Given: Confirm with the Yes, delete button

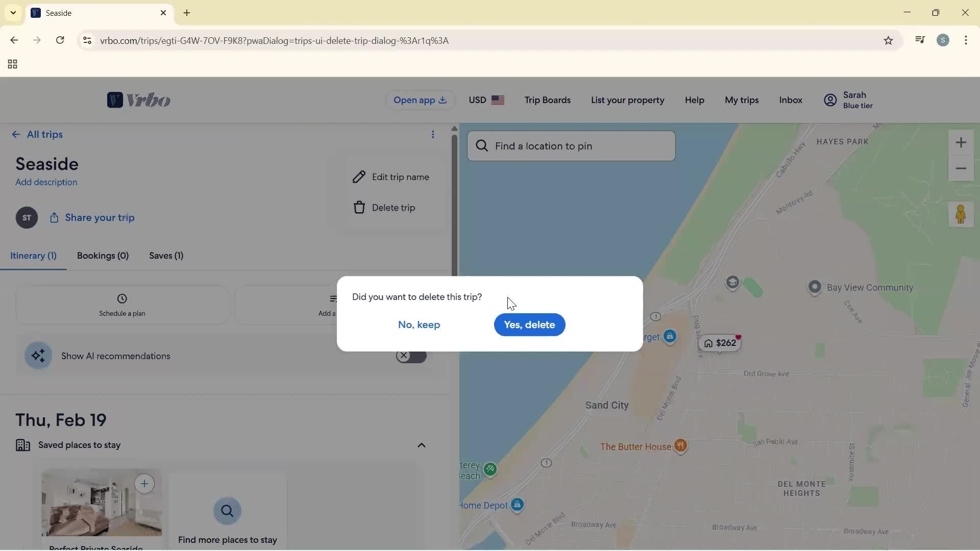Looking at the screenshot, I should [529, 324].
